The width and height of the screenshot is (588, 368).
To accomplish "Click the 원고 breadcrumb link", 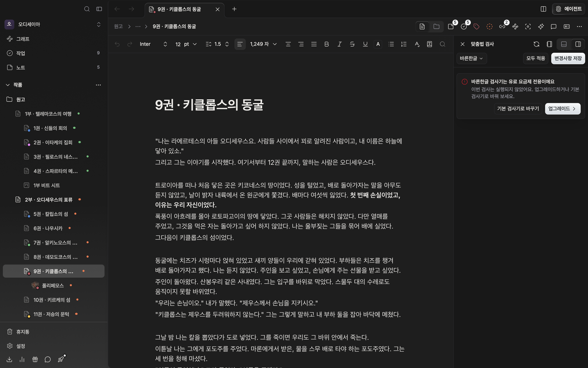I will (118, 26).
